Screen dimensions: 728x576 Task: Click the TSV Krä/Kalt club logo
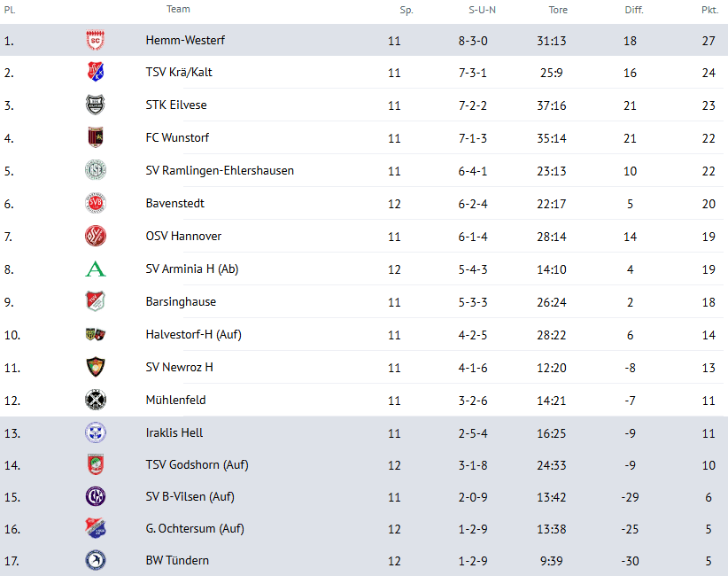coord(96,73)
